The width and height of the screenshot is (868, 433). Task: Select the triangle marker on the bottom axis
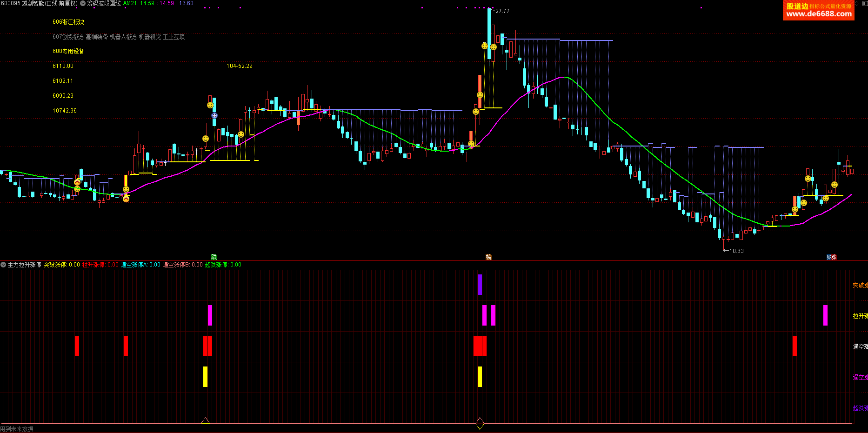point(205,420)
